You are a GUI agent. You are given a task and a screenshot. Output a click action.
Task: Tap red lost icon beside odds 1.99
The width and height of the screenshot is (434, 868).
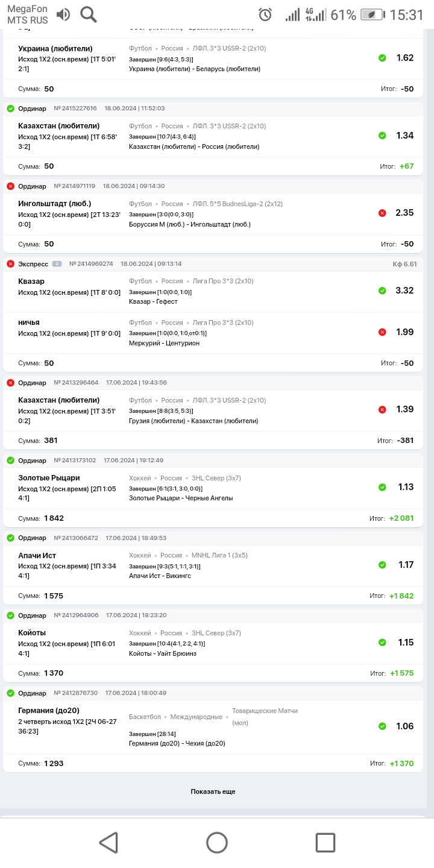coord(382,332)
